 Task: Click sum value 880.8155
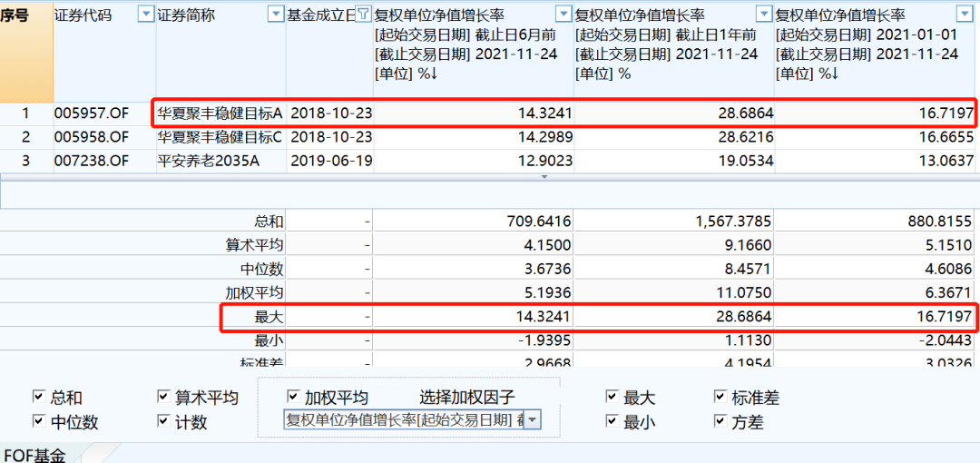941,222
